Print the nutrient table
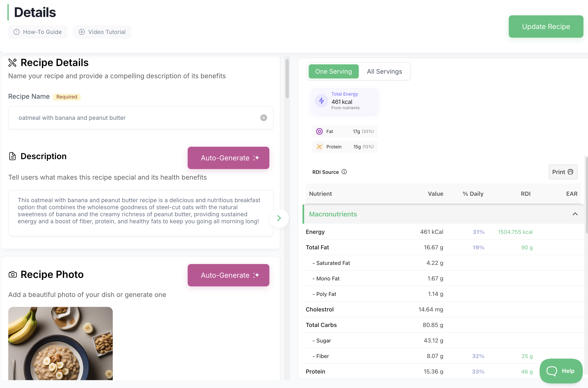The width and height of the screenshot is (588, 388). 563,172
